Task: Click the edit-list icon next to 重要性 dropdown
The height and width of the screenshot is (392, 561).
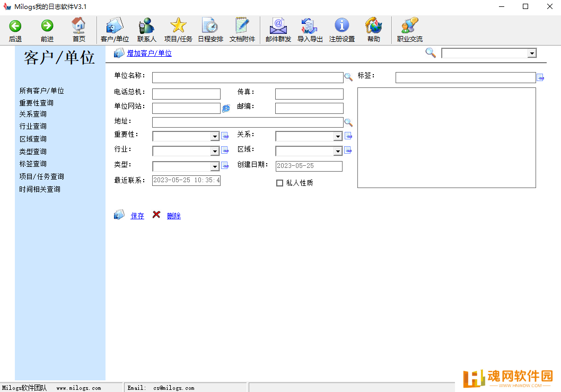Action: click(x=225, y=136)
